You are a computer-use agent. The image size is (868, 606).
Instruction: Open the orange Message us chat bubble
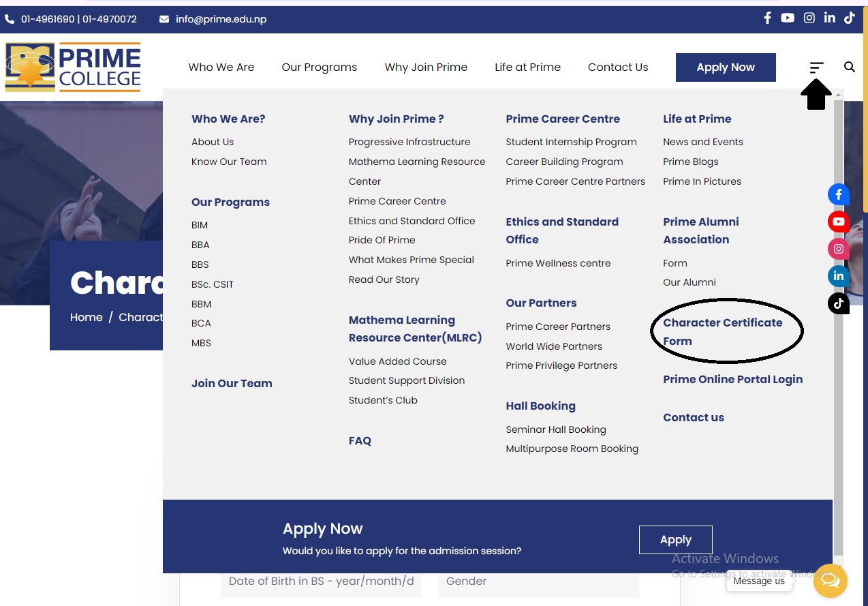click(830, 580)
